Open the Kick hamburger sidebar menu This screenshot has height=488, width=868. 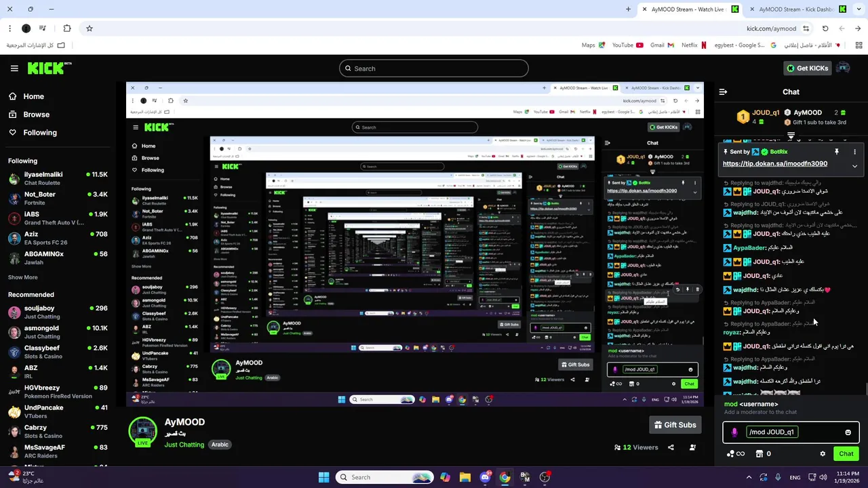pos(14,68)
